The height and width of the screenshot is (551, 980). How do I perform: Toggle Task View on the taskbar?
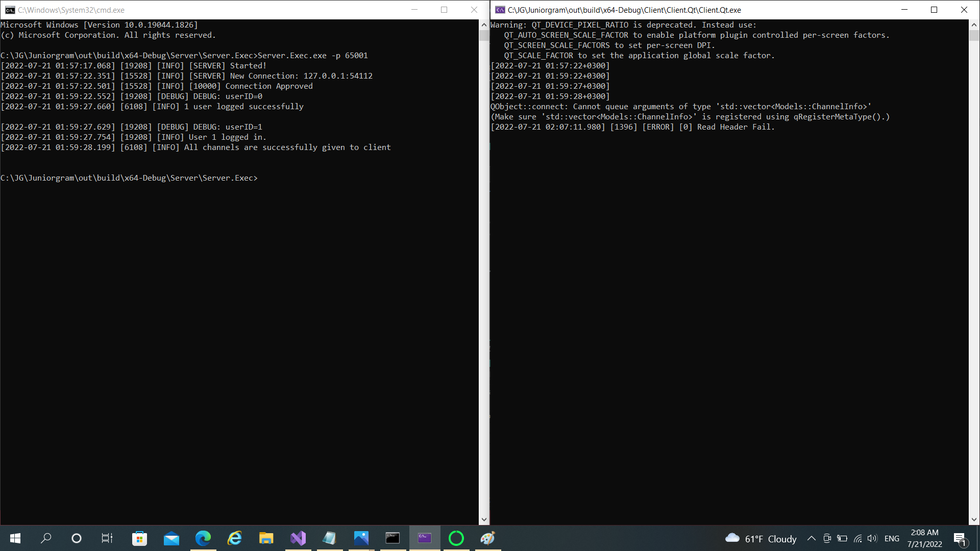(107, 538)
